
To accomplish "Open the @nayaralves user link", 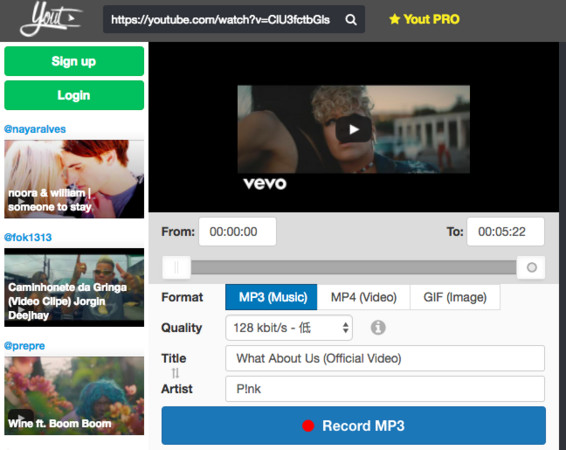I will [x=35, y=129].
